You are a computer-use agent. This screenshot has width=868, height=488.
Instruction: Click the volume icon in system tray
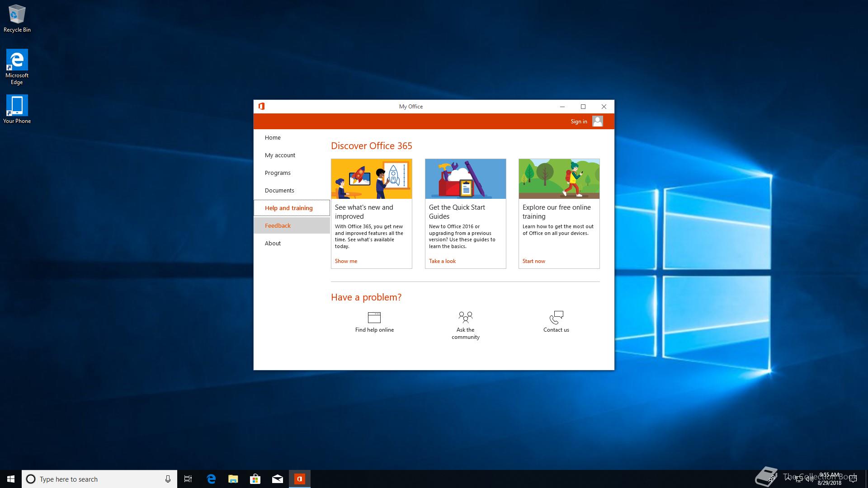[810, 479]
